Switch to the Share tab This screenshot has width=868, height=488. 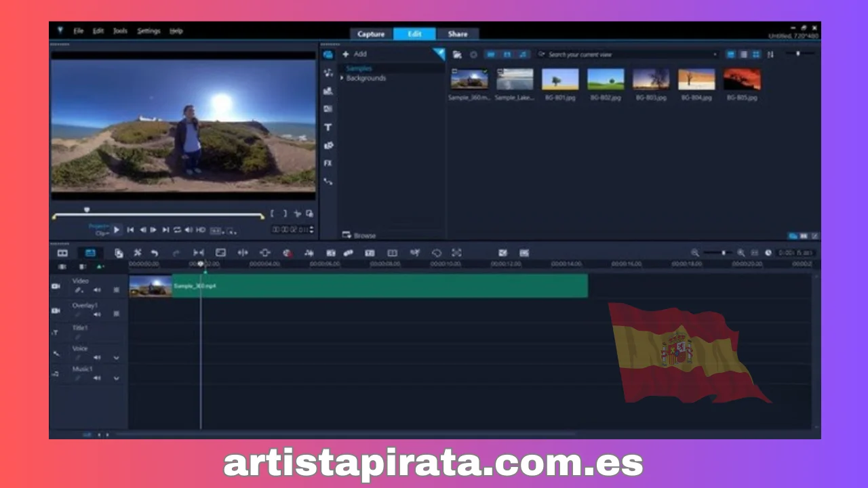click(x=458, y=34)
